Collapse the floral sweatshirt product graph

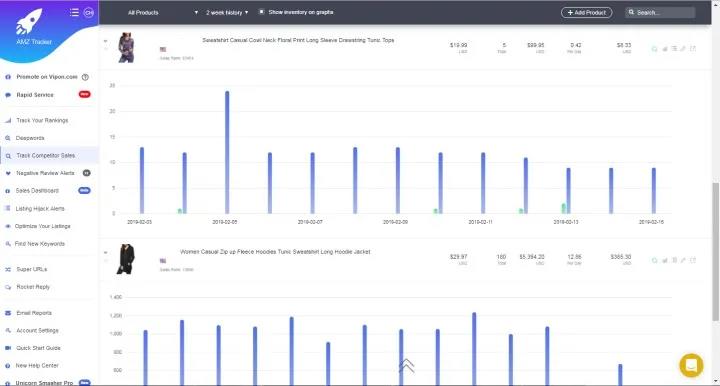point(106,41)
